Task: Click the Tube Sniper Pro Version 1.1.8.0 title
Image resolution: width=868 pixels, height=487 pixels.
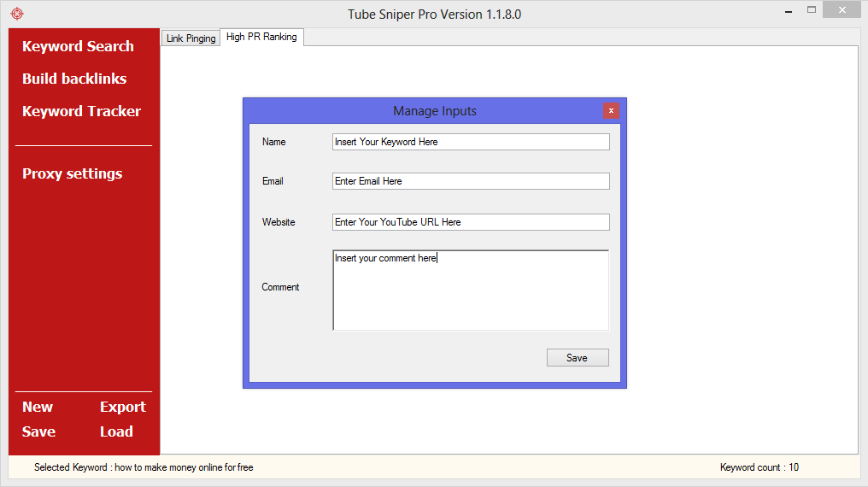Action: (435, 15)
